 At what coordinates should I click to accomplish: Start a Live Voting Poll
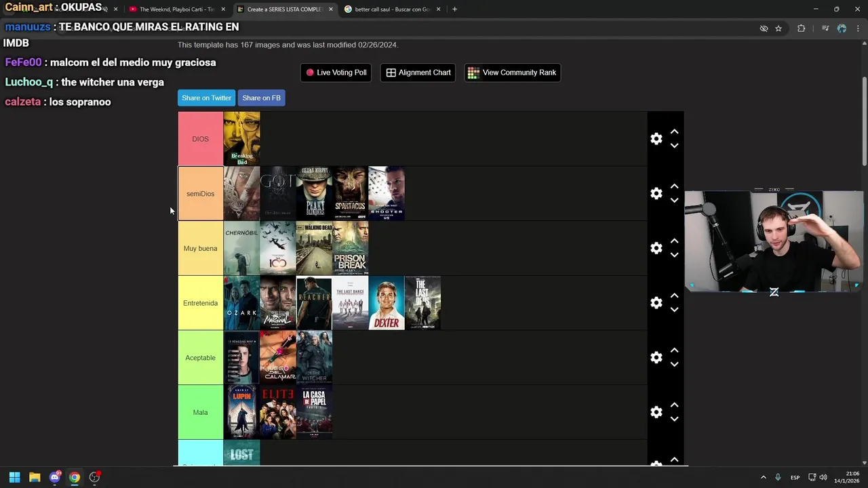point(336,73)
